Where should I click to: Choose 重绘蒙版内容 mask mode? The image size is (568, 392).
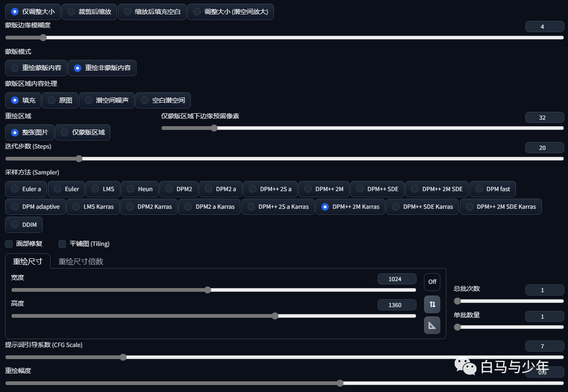(x=36, y=68)
